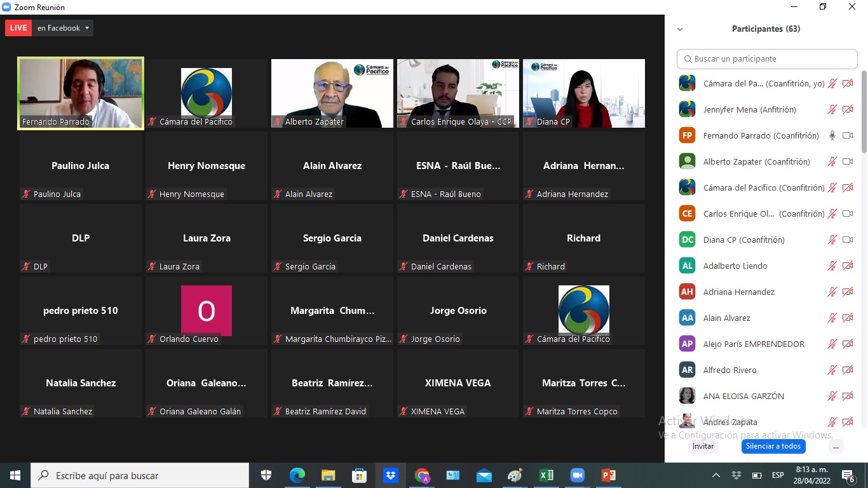The image size is (868, 488).
Task: Click in the Buscar un participante field
Action: coord(767,59)
